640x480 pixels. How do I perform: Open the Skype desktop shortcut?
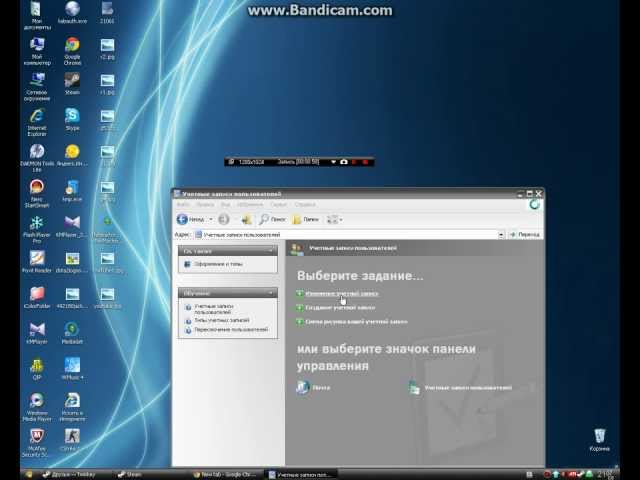72,119
